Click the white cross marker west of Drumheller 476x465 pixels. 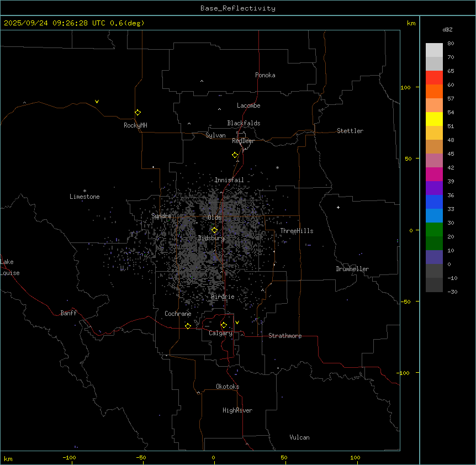pyautogui.click(x=338, y=207)
